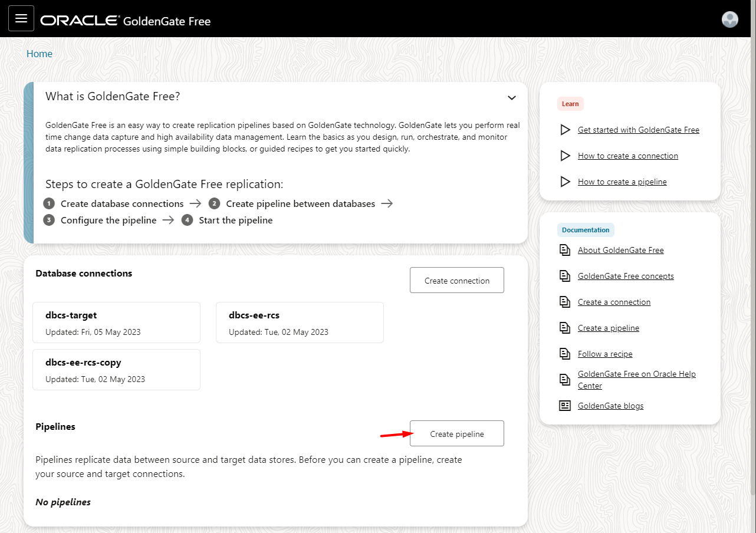Screen dimensions: 756x533
Task: Click play icon beside How to create a pipeline
Action: click(565, 182)
